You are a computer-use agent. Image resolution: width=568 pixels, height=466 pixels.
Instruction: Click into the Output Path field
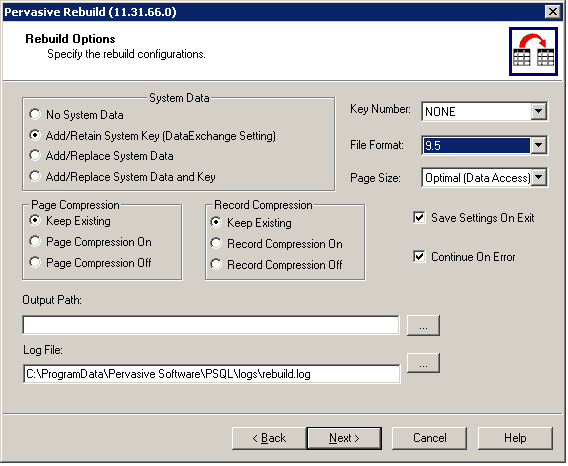point(211,325)
